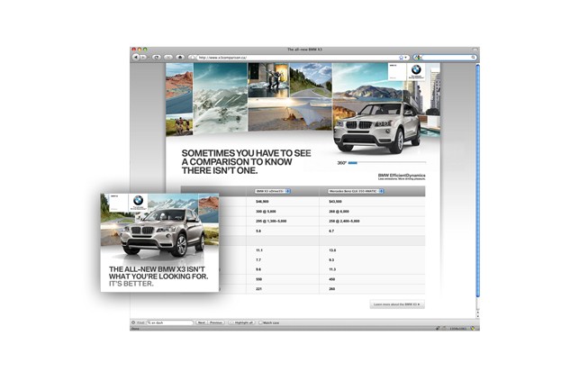Click the browser Forward arrow button
The width and height of the screenshot is (588, 381).
144,58
